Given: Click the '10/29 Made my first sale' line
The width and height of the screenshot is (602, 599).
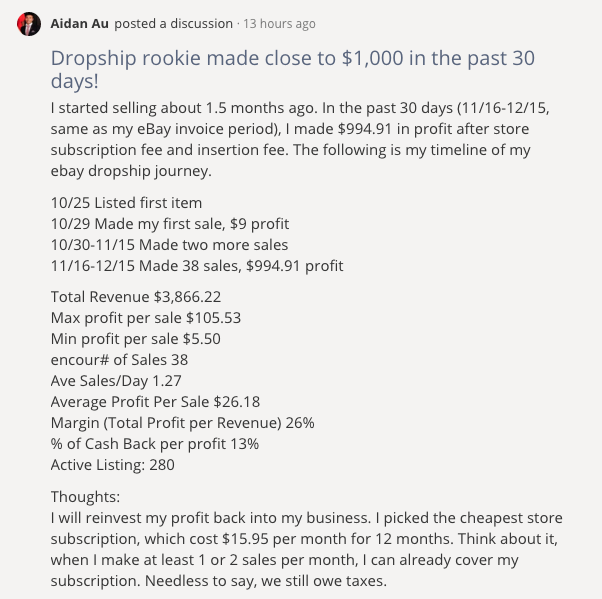Looking at the screenshot, I should [170, 224].
